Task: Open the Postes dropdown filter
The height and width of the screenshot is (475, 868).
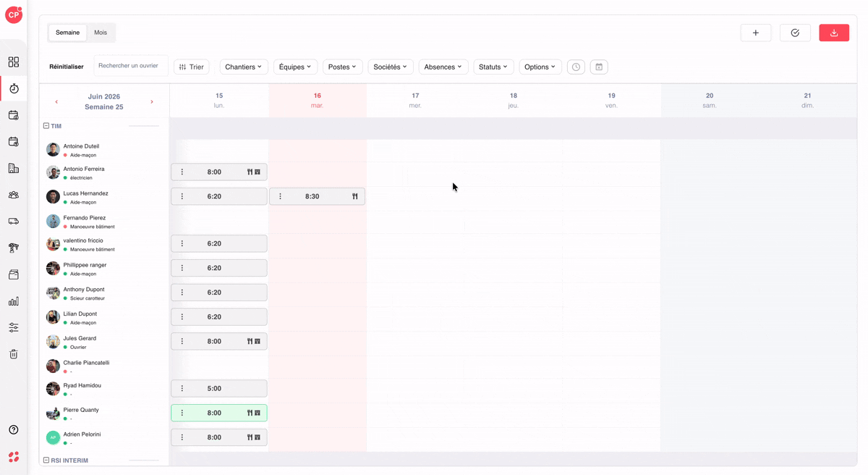Action: (342, 67)
